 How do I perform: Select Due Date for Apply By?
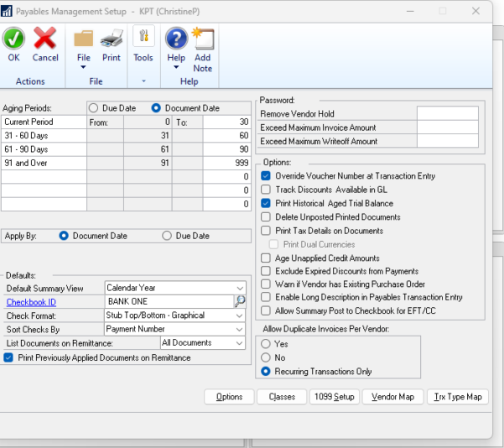point(167,236)
